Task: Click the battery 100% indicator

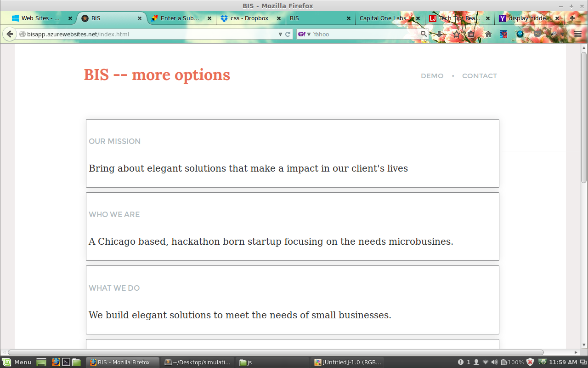Action: click(512, 362)
